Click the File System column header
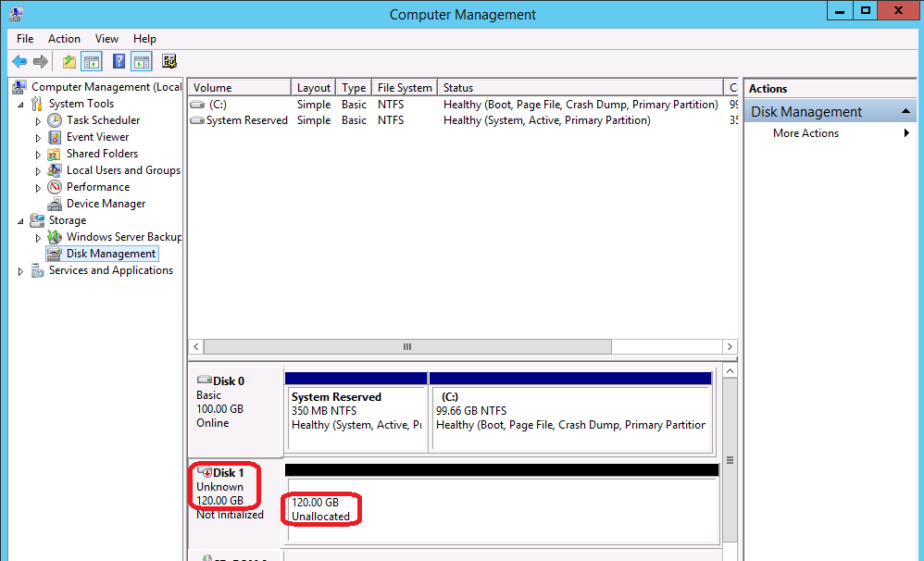 pyautogui.click(x=405, y=88)
